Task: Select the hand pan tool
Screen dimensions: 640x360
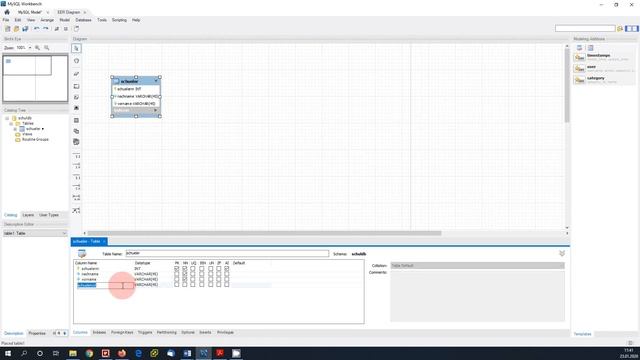Action: pyautogui.click(x=76, y=61)
